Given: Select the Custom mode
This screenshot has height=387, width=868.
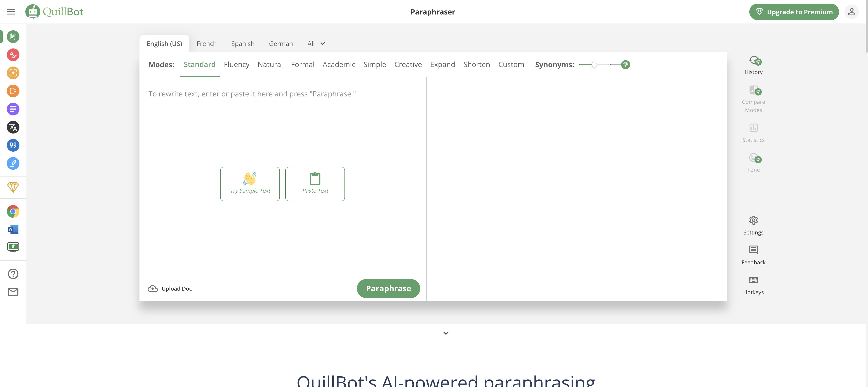Looking at the screenshot, I should 511,64.
